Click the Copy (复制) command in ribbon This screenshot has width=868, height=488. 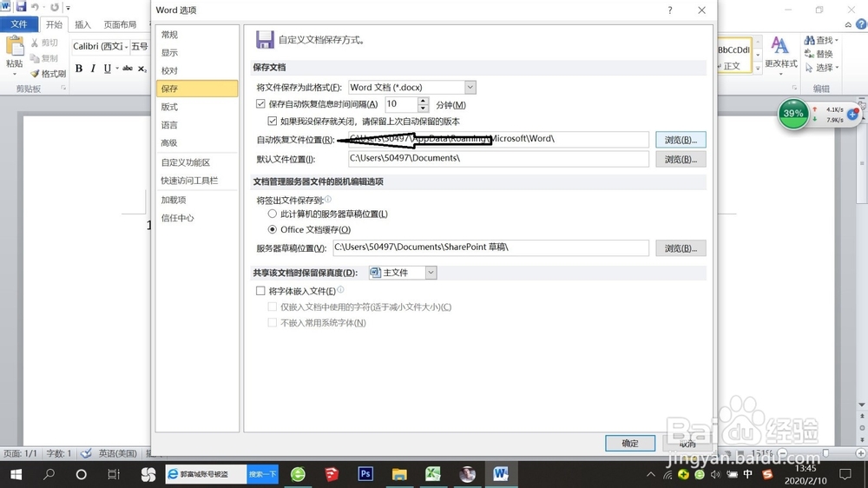pyautogui.click(x=44, y=58)
